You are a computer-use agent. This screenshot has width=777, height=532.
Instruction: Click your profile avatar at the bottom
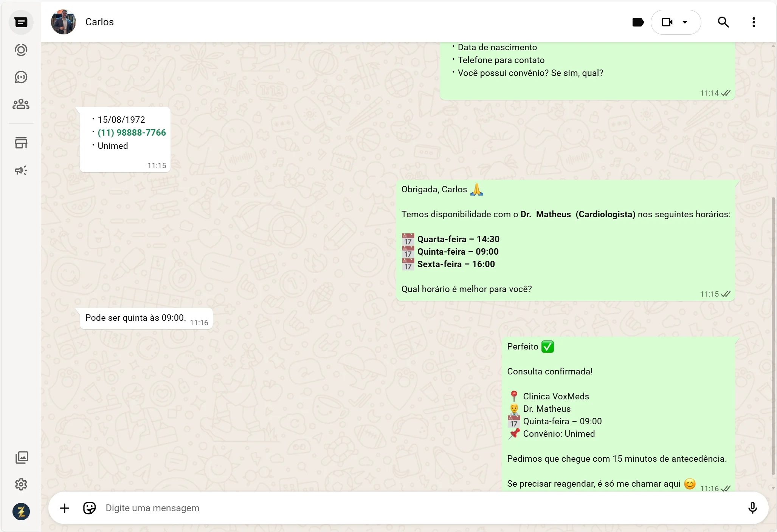pos(21,512)
